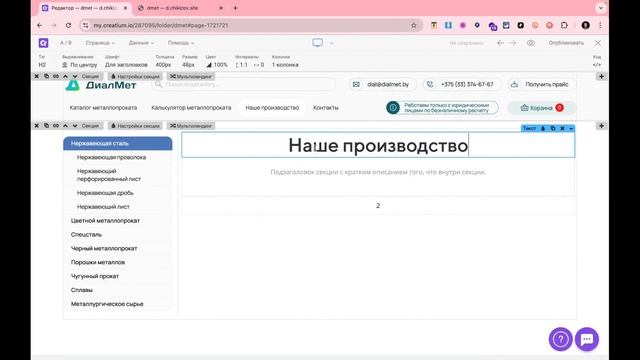
Task: Open content section's 'Настройки секции' button
Action: pos(135,126)
